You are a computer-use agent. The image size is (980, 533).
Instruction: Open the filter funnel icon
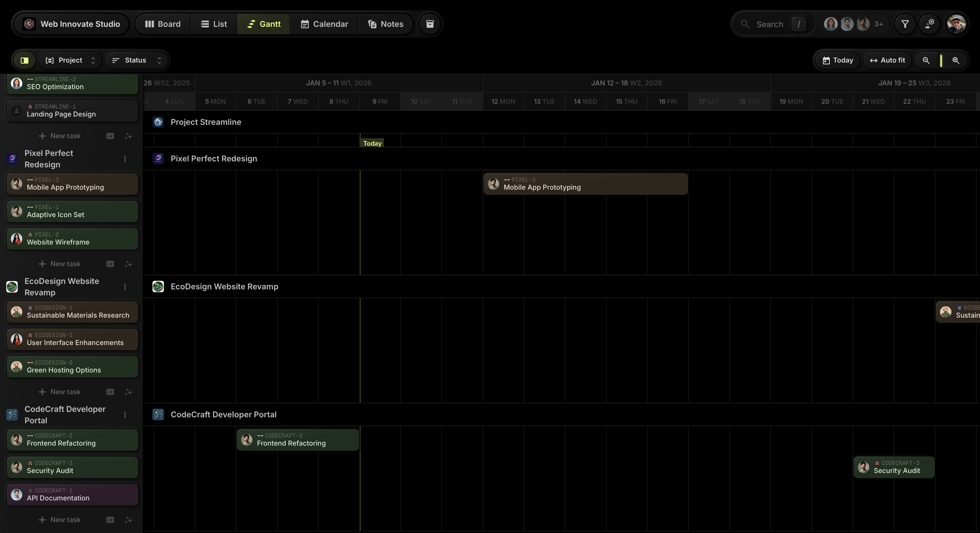point(905,24)
